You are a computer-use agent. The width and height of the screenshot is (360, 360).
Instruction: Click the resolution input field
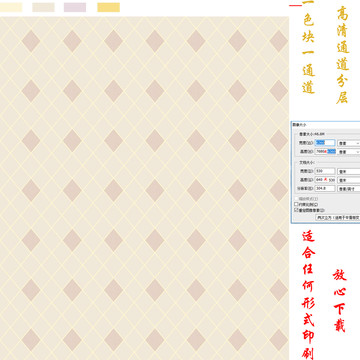tap(325, 188)
